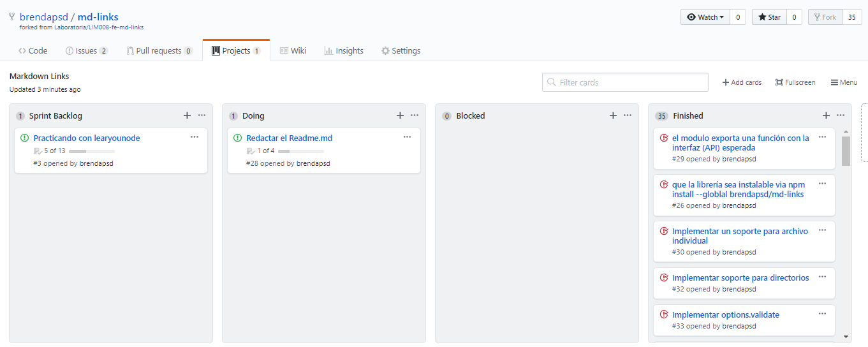Image resolution: width=868 pixels, height=347 pixels.
Task: Click the Redactar el Readme.md progress bar
Action: pyautogui.click(x=301, y=151)
